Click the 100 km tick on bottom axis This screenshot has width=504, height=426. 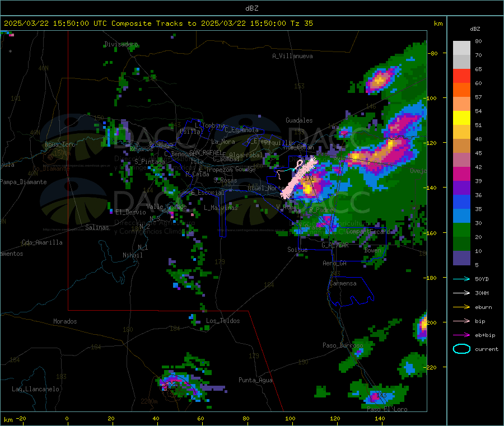[290, 419]
